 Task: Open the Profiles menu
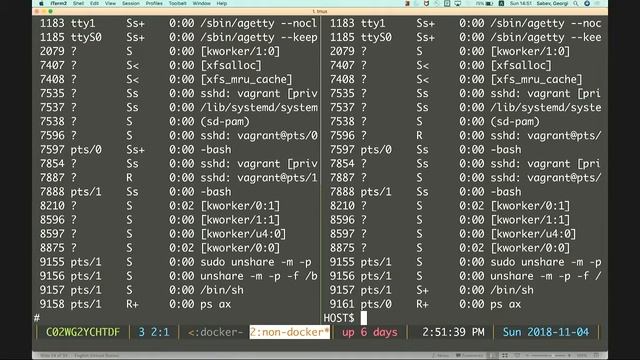click(154, 3)
